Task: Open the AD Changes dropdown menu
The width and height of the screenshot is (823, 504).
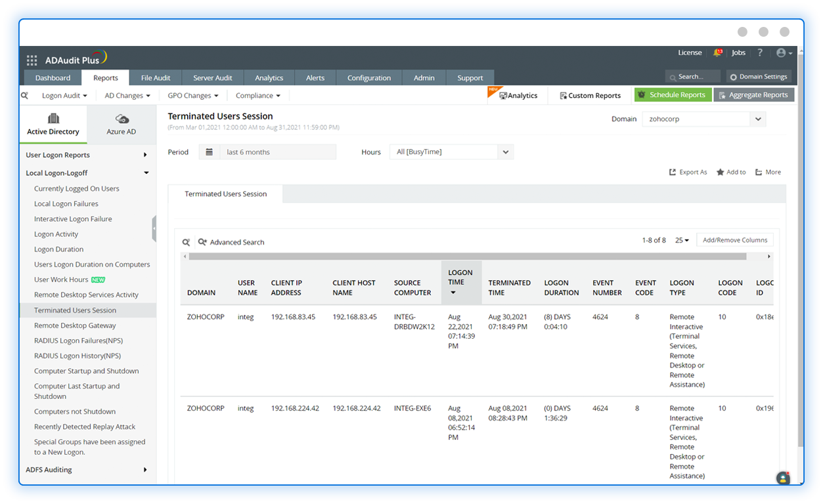Action: click(x=127, y=95)
